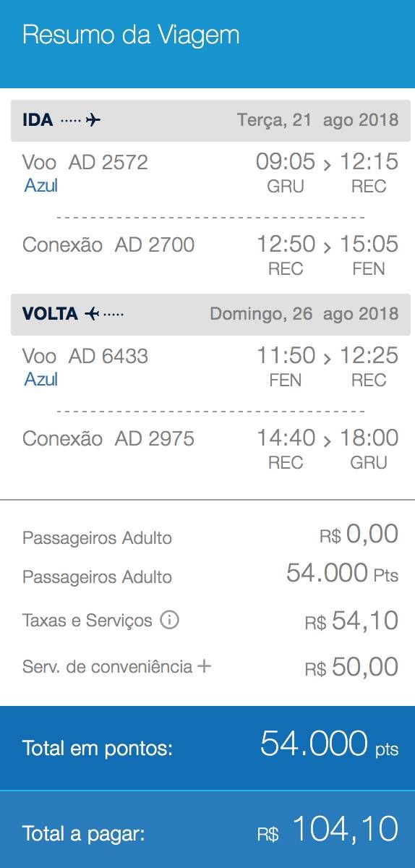Click the arrow between 12:50 and 15:05

(328, 247)
